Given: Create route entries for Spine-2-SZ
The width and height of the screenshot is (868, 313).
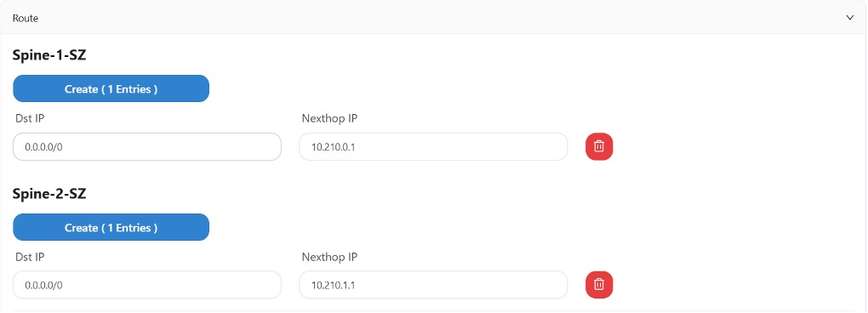Looking at the screenshot, I should 111,227.
